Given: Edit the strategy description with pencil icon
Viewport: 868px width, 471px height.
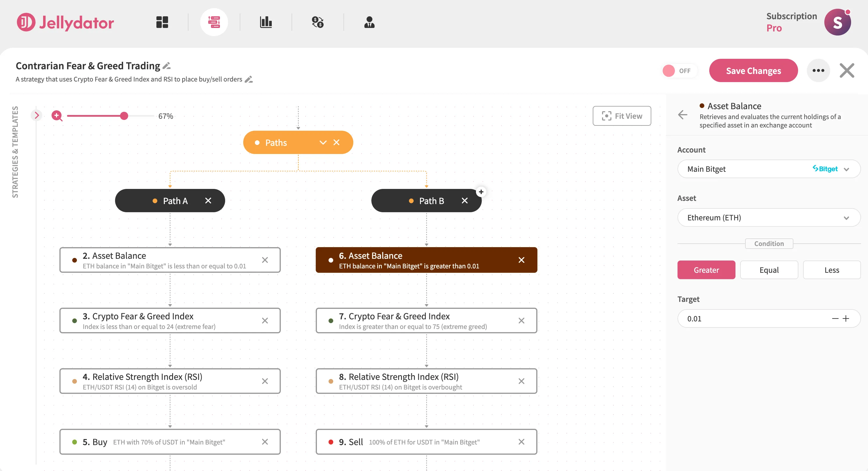Looking at the screenshot, I should tap(249, 79).
